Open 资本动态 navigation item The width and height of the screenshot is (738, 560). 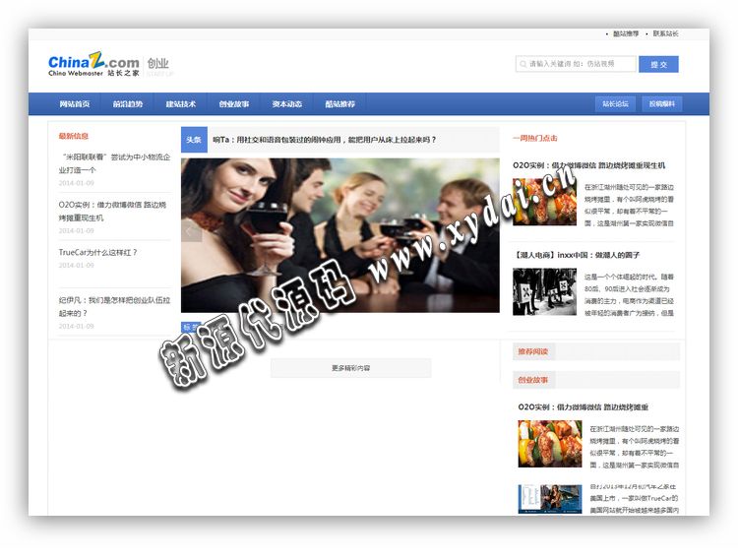287,104
